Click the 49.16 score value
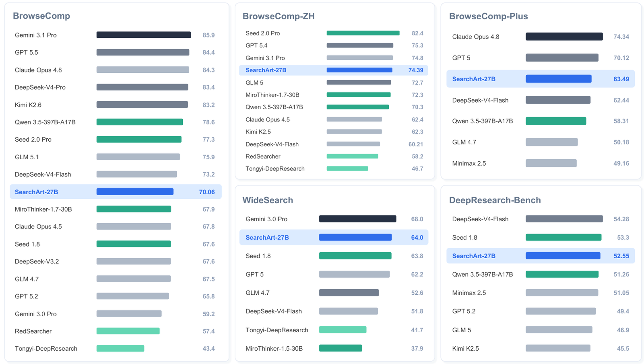 621,163
